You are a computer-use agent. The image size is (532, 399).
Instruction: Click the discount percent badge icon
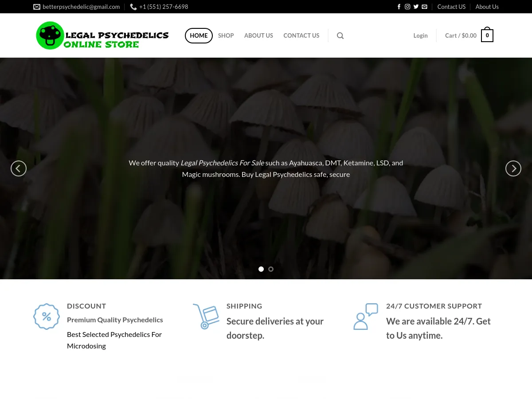click(x=47, y=316)
